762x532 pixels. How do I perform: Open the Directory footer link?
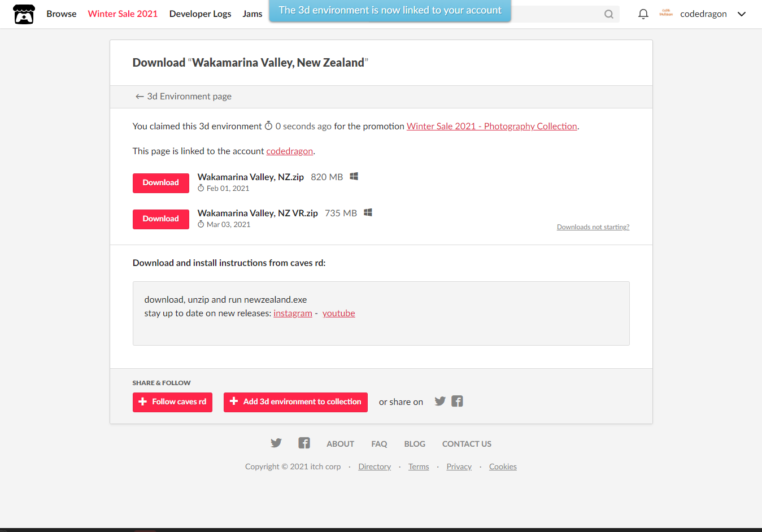375,466
